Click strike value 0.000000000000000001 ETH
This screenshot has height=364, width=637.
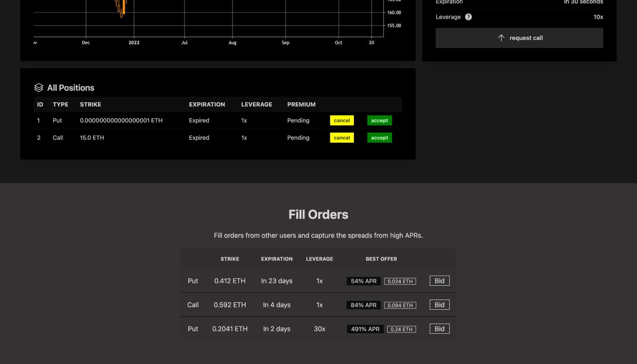[x=121, y=120]
